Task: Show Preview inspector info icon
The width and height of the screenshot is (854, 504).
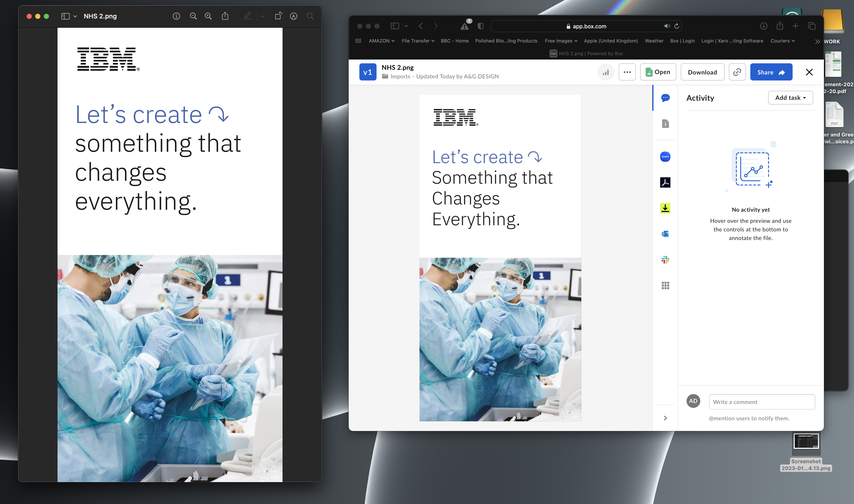Action: (176, 16)
